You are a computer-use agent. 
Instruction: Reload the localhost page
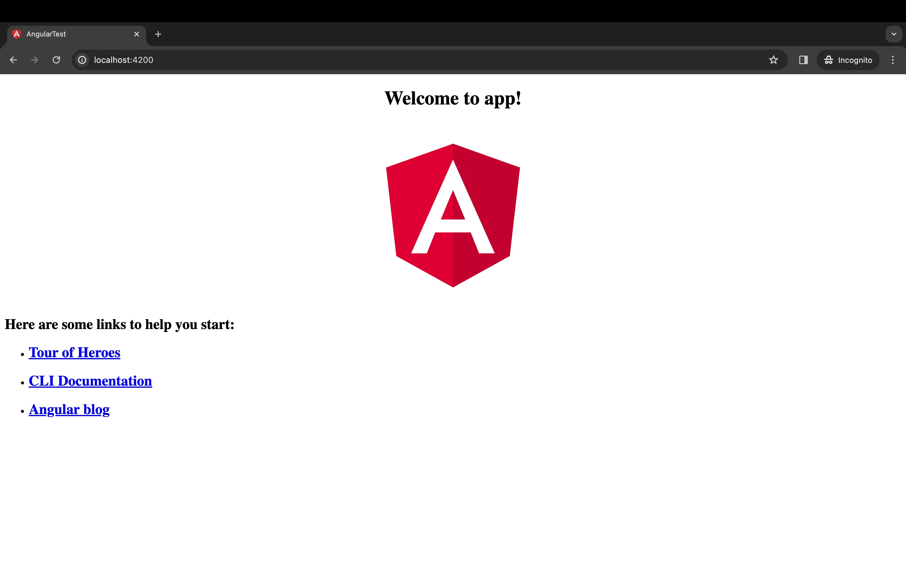coord(56,60)
